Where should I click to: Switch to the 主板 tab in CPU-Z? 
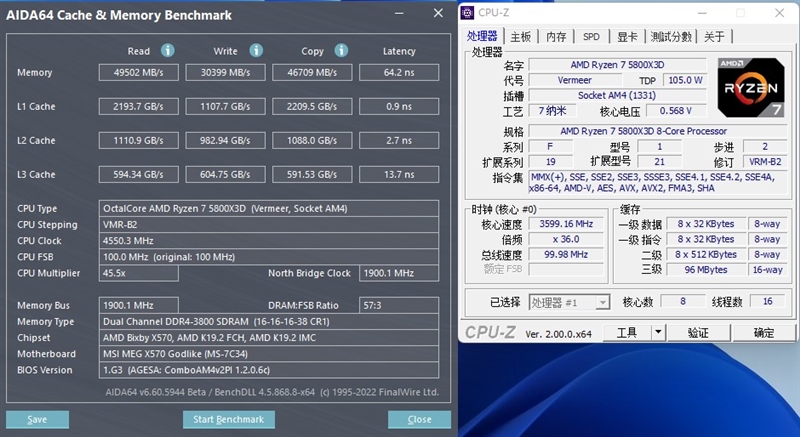point(521,37)
